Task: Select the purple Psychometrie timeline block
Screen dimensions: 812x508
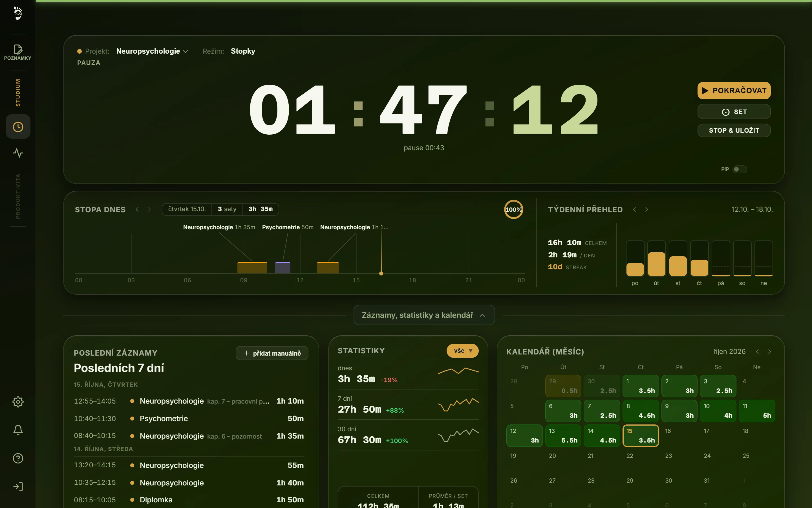Action: (283, 268)
